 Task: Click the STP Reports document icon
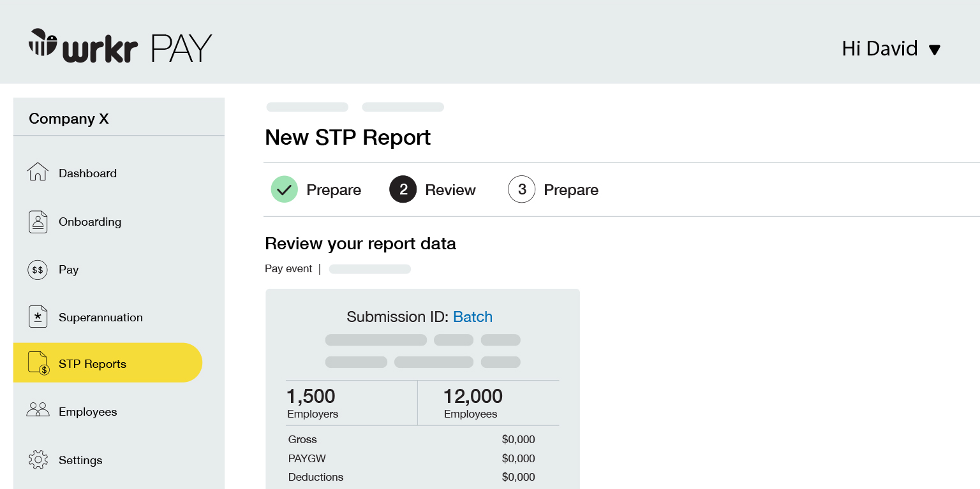pos(38,363)
